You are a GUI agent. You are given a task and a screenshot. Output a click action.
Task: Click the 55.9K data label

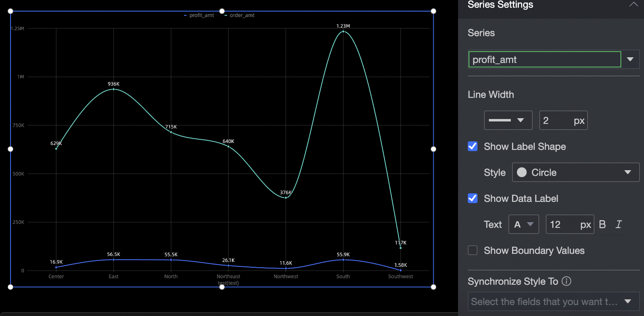point(343,255)
